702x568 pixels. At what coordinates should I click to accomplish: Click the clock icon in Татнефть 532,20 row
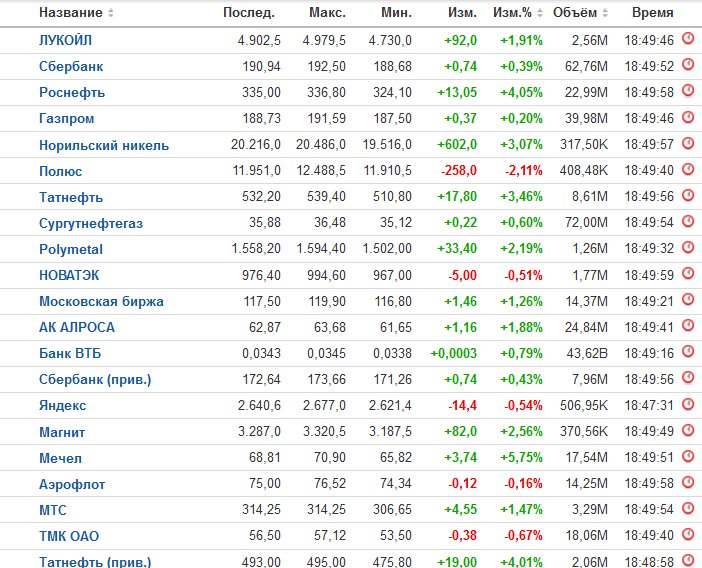688,195
